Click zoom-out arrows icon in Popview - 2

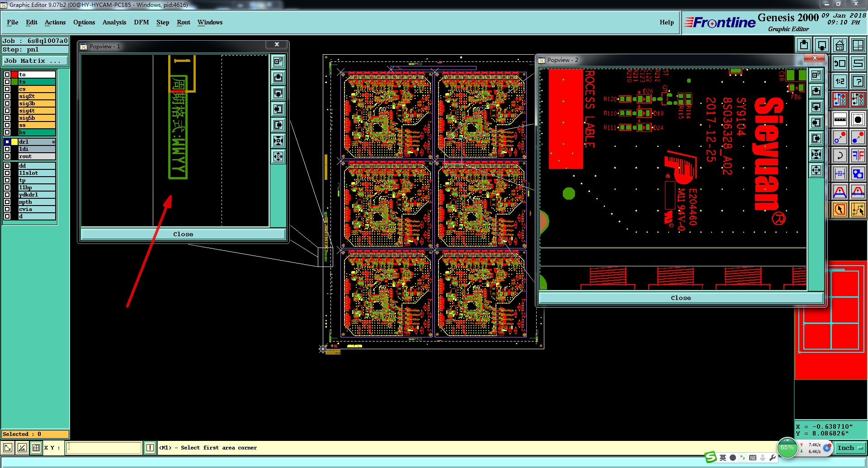[x=816, y=170]
